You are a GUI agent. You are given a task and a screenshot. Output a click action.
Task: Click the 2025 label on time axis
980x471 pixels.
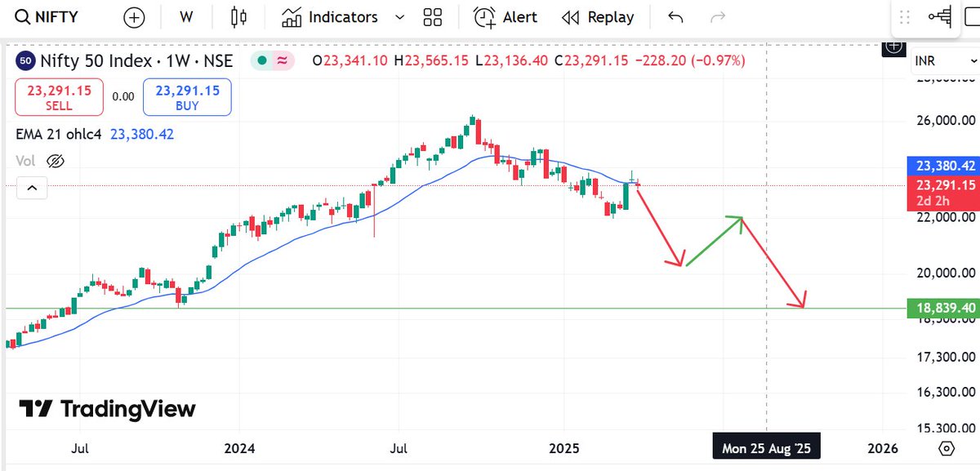coord(563,448)
